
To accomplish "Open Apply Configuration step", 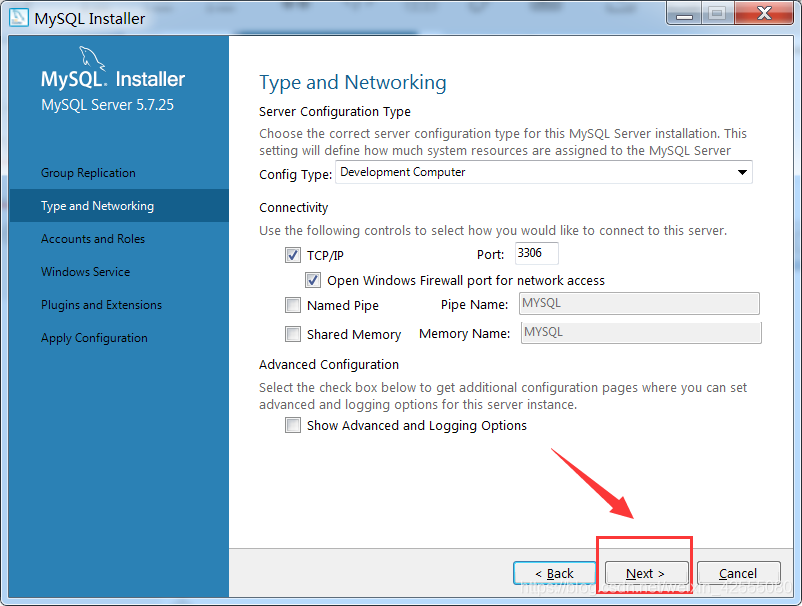I will tap(119, 338).
